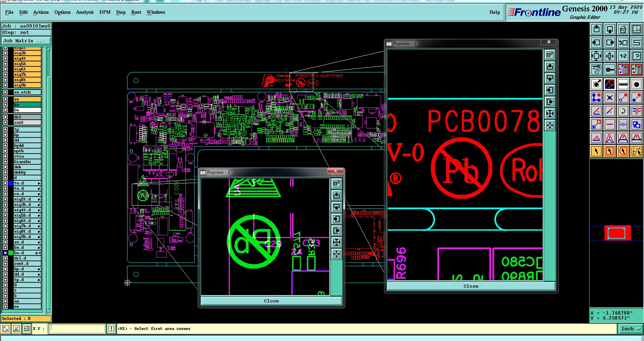Click the 1:2 zoom scale icon
This screenshot has width=644, height=341.
pyautogui.click(x=623, y=56)
